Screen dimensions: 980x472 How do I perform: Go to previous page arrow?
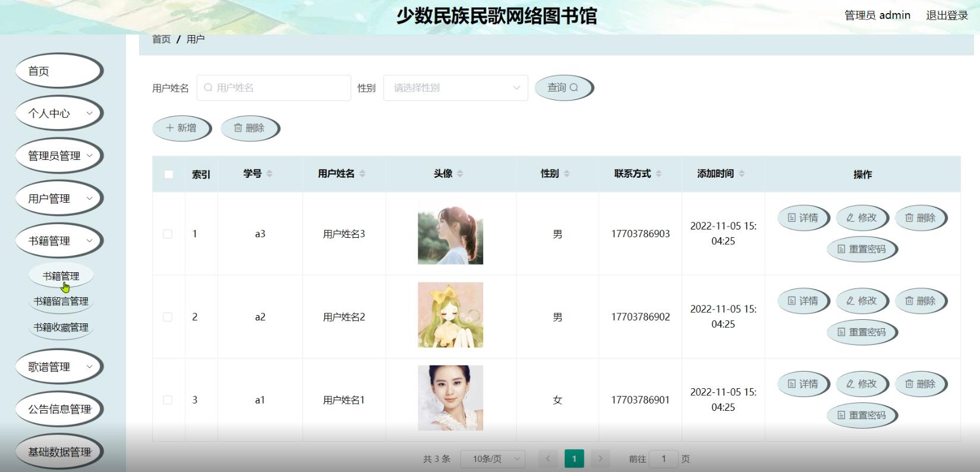548,459
